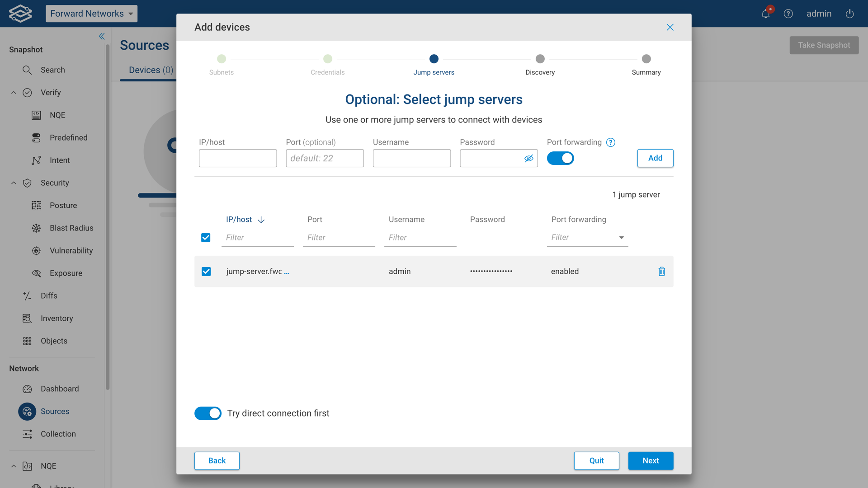Go to the Credentials wizard step
This screenshot has width=868, height=488.
pos(328,59)
